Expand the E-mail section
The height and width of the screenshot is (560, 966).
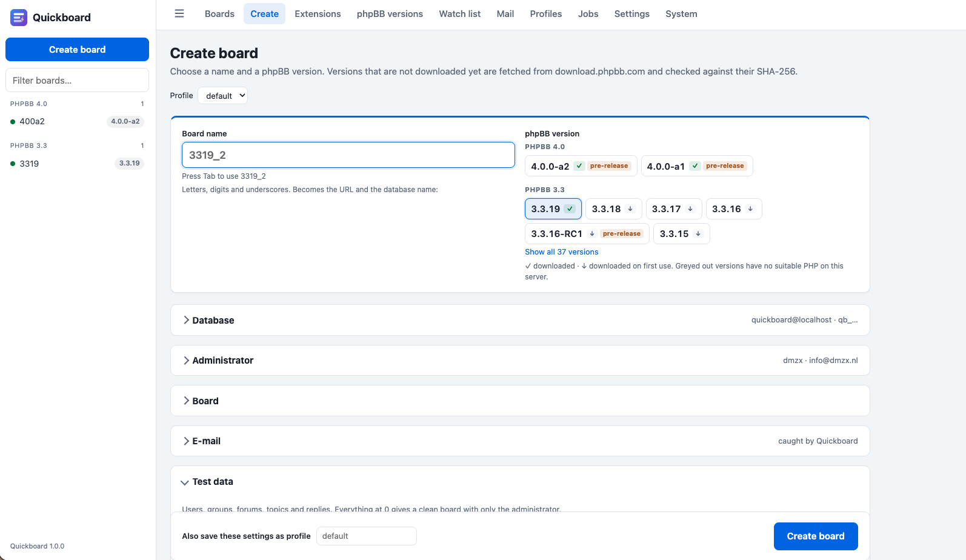pyautogui.click(x=520, y=441)
